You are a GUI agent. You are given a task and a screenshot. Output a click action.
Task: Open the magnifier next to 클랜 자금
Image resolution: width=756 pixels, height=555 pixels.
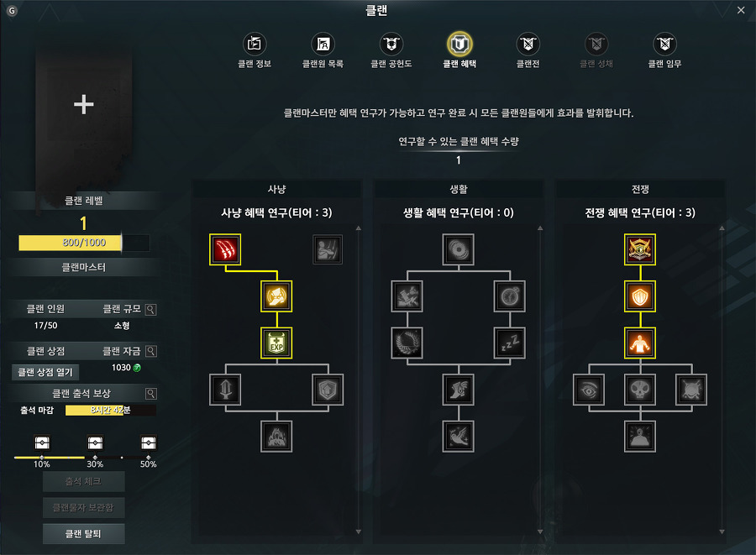point(151,351)
